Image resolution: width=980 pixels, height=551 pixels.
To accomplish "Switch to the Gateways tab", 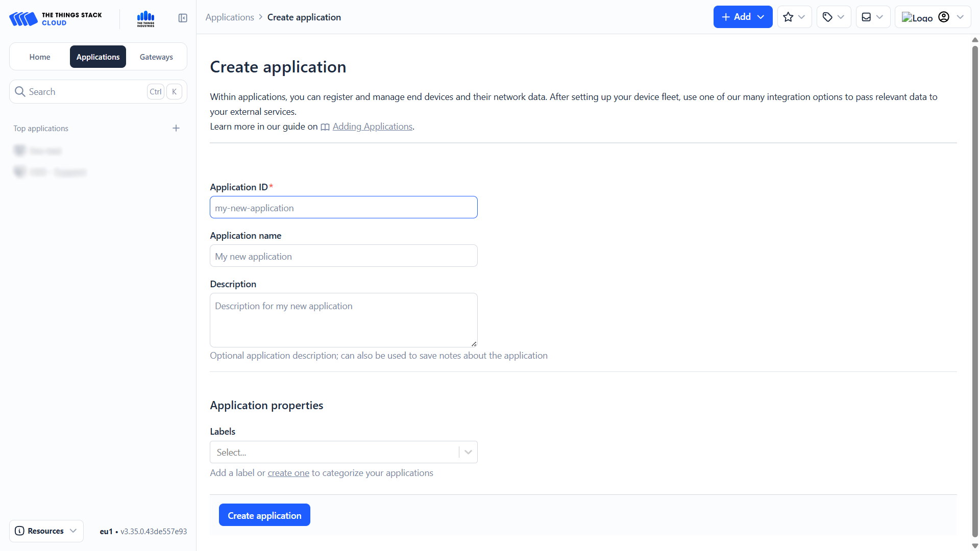I will 156,57.
